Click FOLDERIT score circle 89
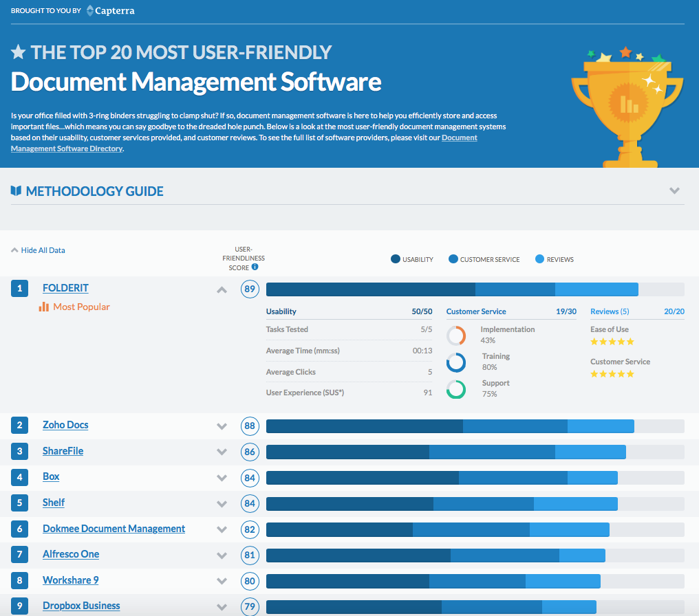 click(250, 289)
